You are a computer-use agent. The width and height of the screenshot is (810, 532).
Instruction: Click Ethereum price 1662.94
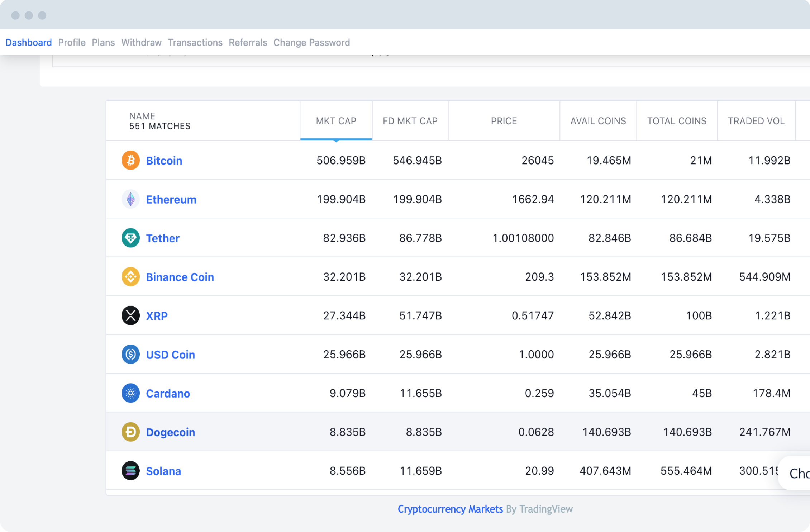coord(533,199)
